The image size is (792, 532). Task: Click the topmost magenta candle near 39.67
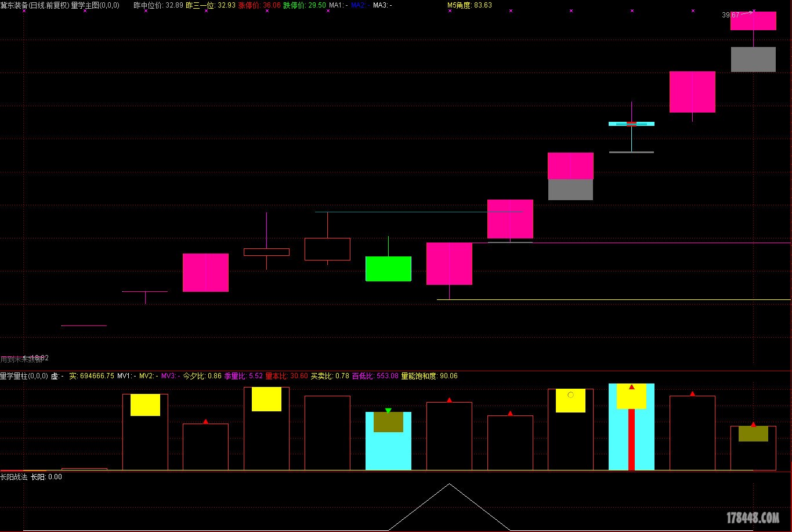[753, 21]
